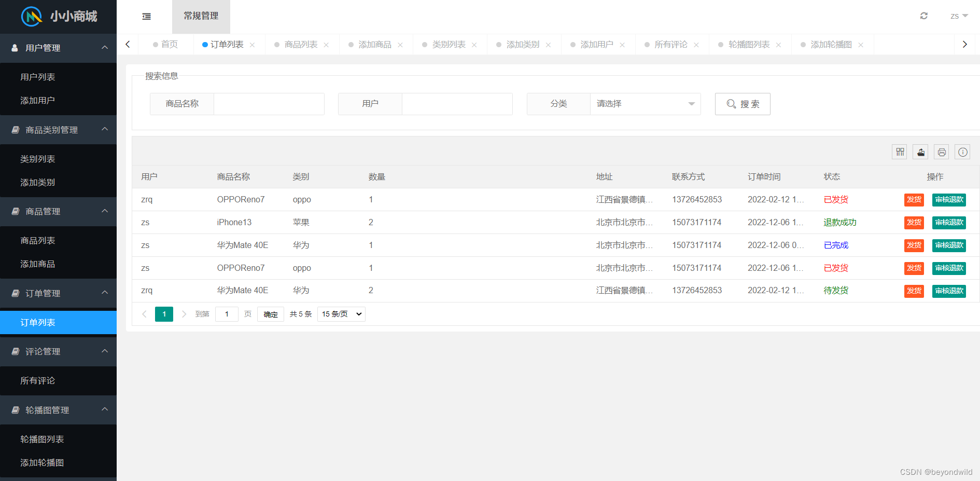The image size is (980, 481).
Task: Click 发货 for zs 华为Mate 40E order
Action: pyautogui.click(x=914, y=245)
